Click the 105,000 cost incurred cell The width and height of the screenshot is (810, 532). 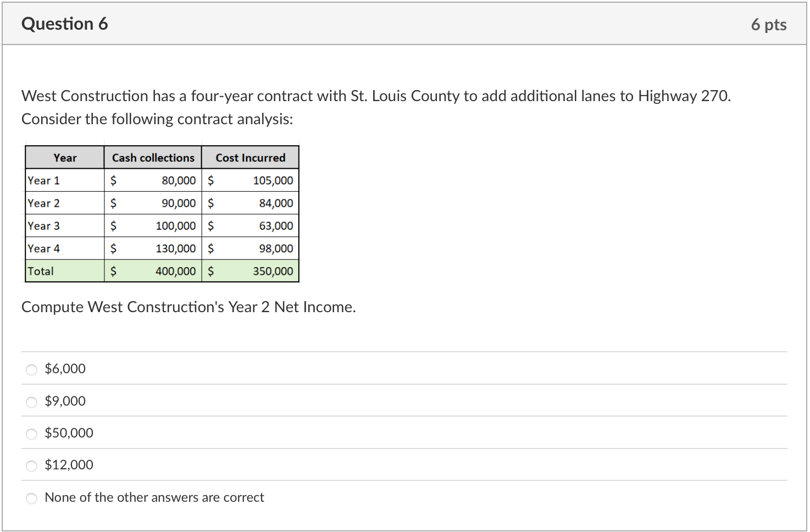(x=251, y=180)
